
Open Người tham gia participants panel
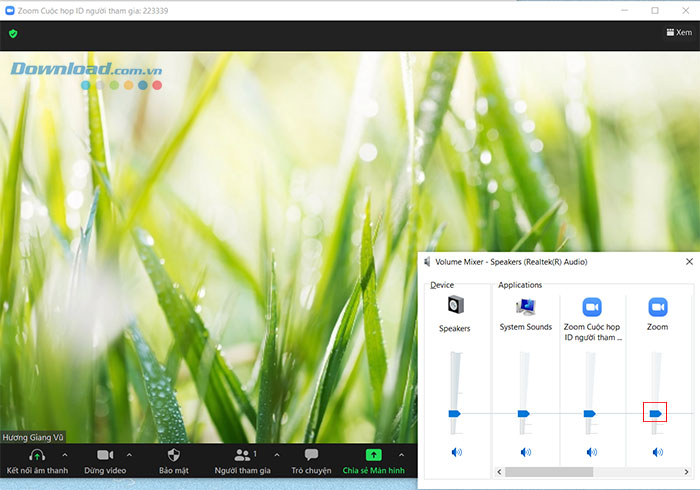click(x=242, y=455)
